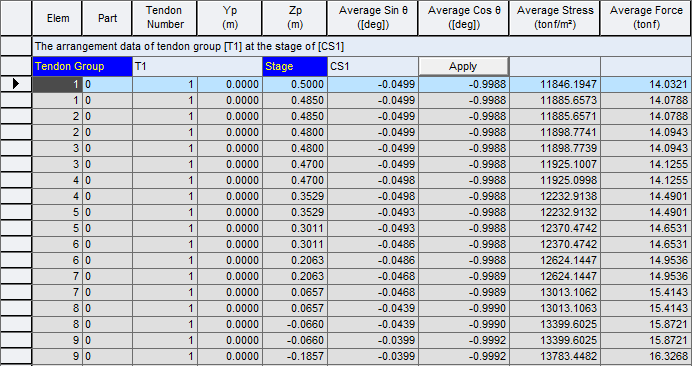
Task: Select the Tendon Group T1 input field
Action: (x=197, y=66)
